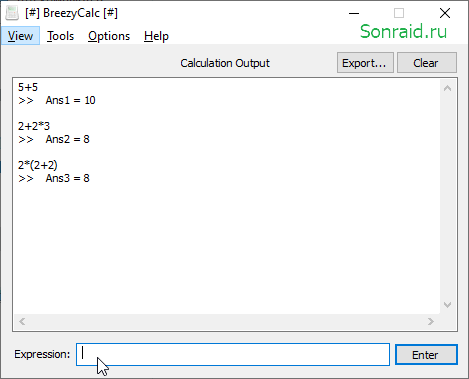Screen dimensions: 469x379
Task: Select the result "Ans1 = 10"
Action: point(70,100)
